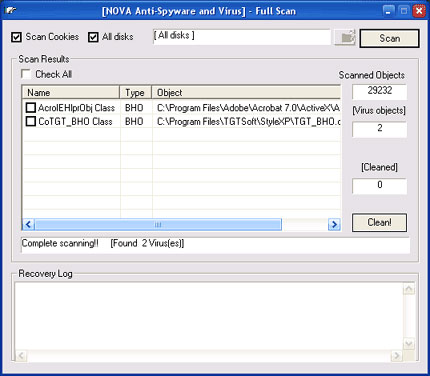Viewport: 430px width, 376px height.
Task: Toggle the Scan Cookies checkbox
Action: coord(16,37)
